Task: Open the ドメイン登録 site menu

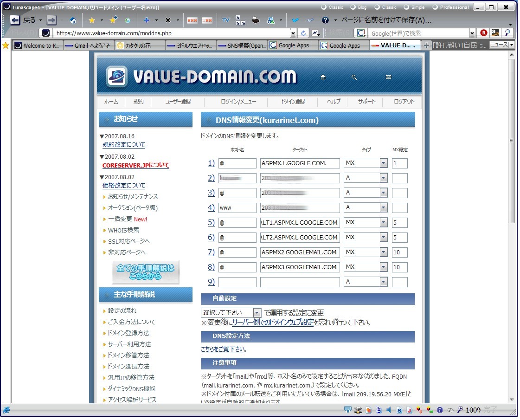Action: [x=293, y=102]
